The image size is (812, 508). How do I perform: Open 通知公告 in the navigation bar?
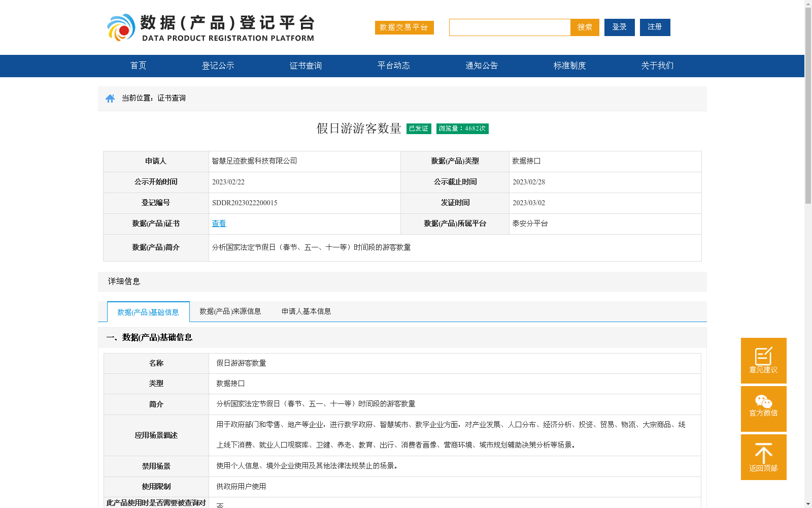482,66
